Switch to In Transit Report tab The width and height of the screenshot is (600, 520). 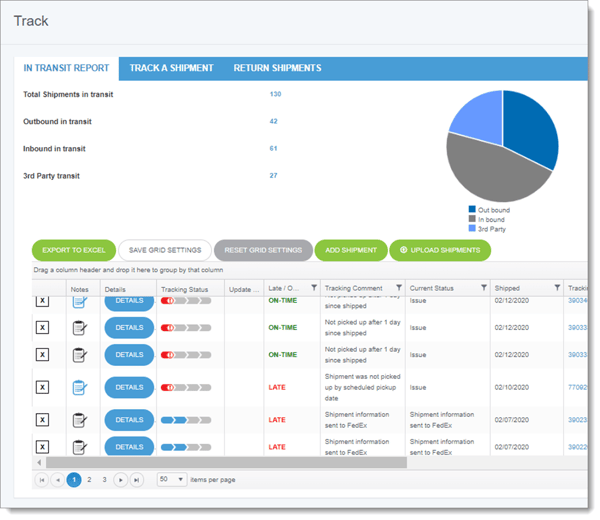tap(67, 68)
